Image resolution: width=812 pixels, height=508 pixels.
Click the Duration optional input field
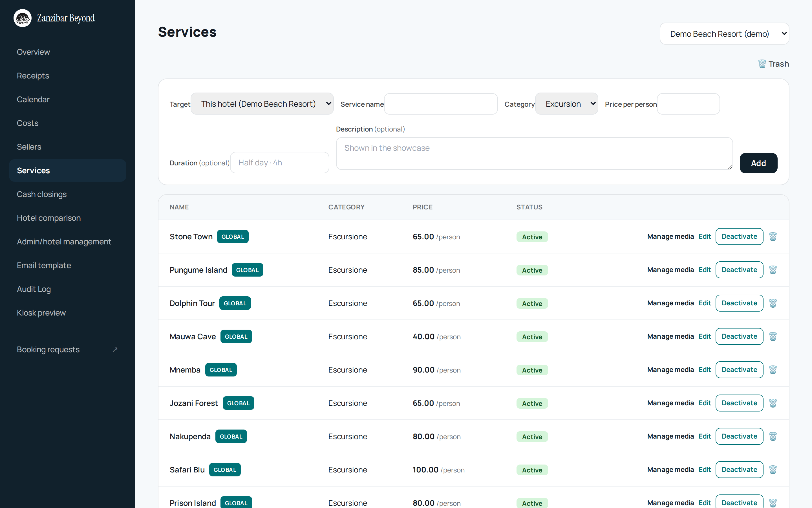click(x=279, y=163)
